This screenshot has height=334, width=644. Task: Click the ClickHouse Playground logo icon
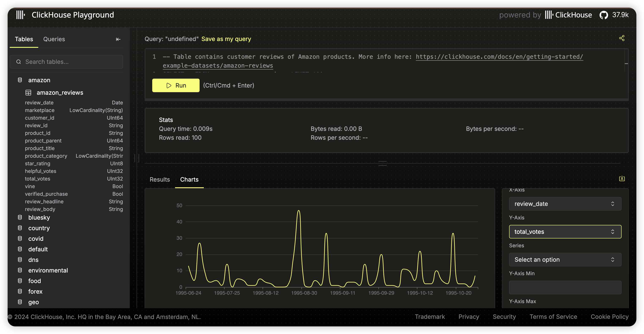coord(21,15)
